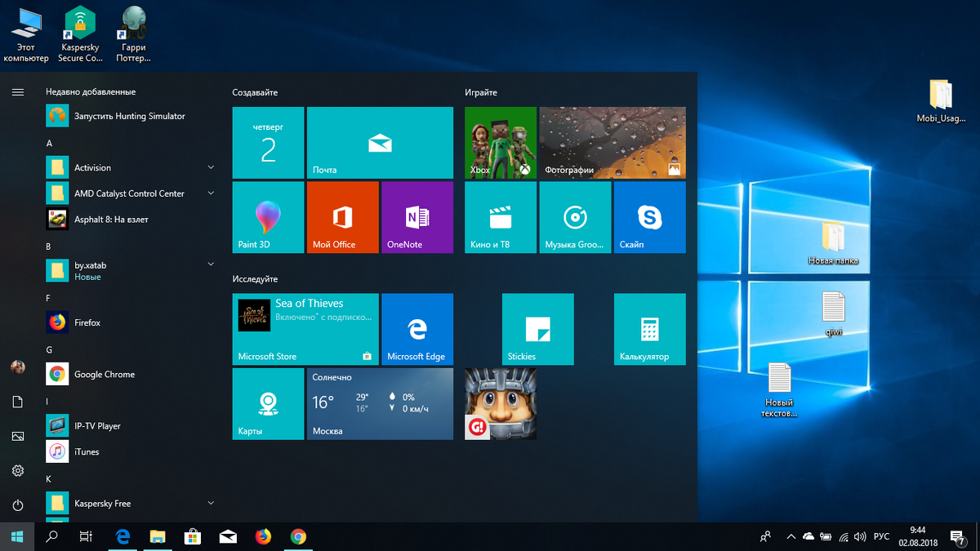Open Task View on the taskbar
The image size is (980, 551).
[x=86, y=536]
